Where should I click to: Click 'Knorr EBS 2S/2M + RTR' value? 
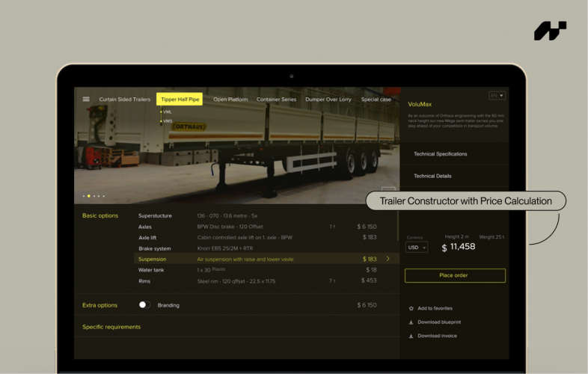tap(225, 248)
